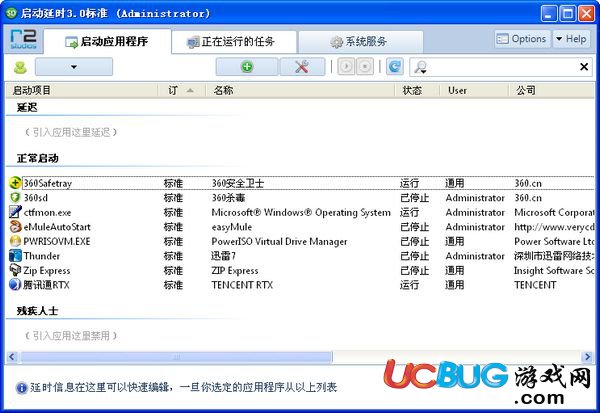600x413 pixels.
Task: Click the Zip Express icon
Action: coord(15,270)
